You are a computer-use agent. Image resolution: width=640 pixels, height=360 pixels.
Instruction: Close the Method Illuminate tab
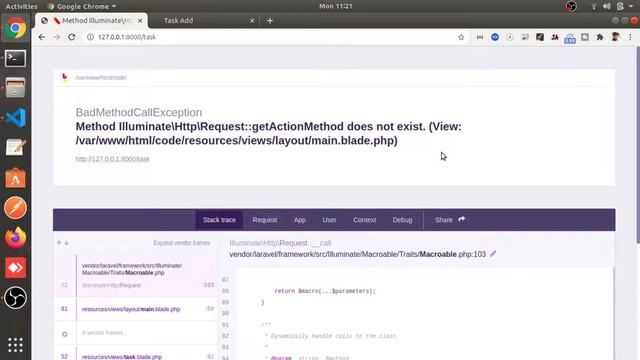click(140, 20)
